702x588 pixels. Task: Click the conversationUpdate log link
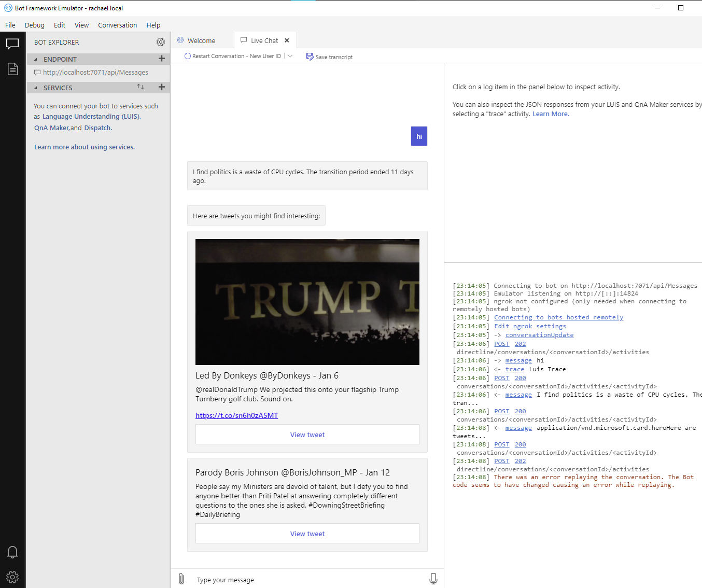point(539,335)
